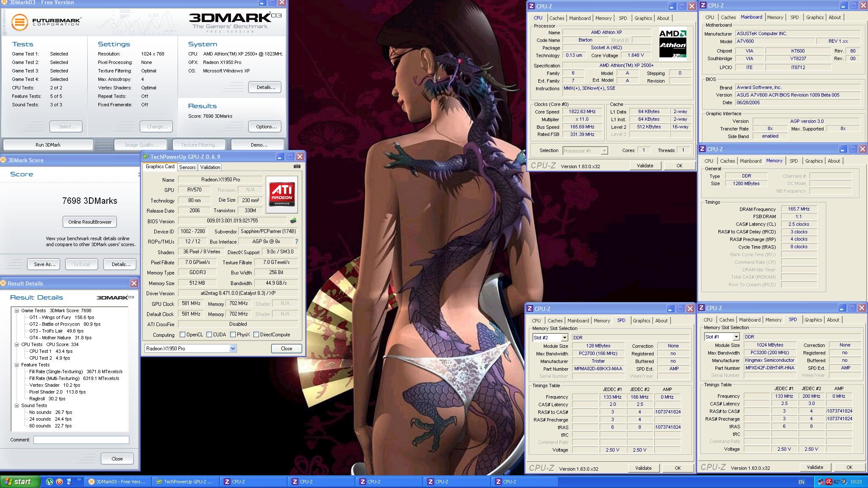868x488 pixels.
Task: Click the Comment input field
Action: coord(81,440)
